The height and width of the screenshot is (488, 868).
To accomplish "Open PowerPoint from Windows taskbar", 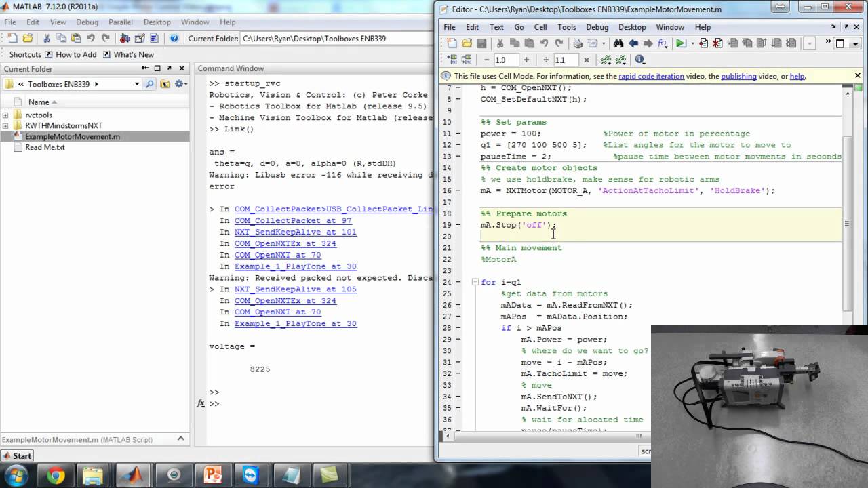I will click(213, 476).
